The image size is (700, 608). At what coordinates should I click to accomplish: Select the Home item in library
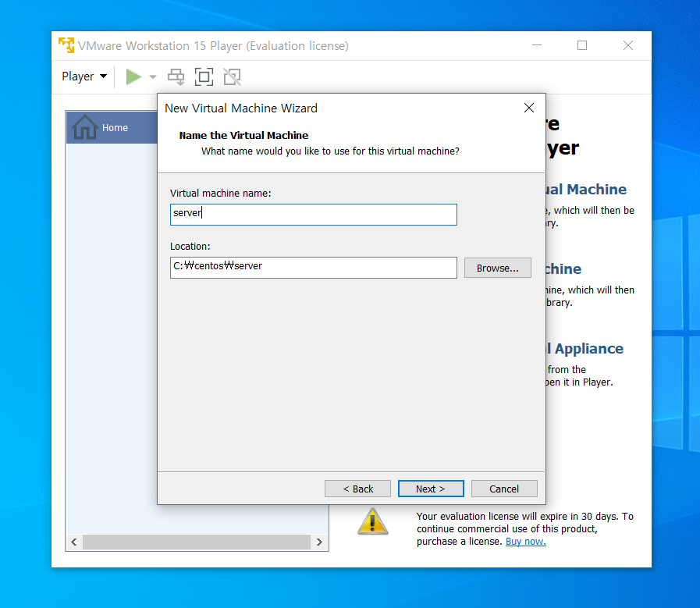pyautogui.click(x=112, y=128)
